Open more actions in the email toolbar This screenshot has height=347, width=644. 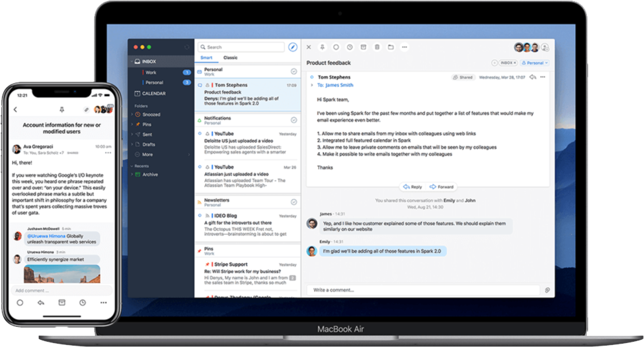[x=405, y=47]
